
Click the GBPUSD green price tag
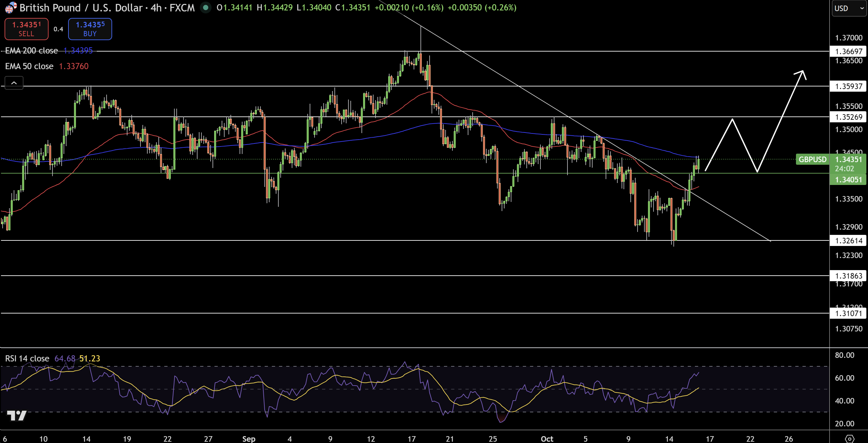[x=812, y=160]
